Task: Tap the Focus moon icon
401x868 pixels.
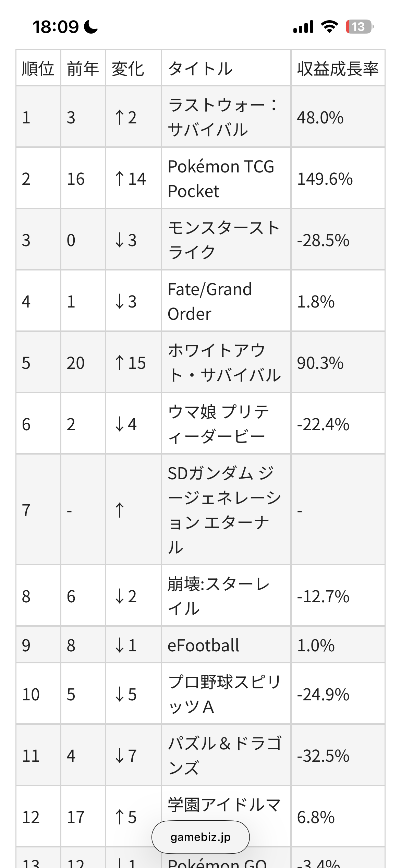Action: coord(91,27)
